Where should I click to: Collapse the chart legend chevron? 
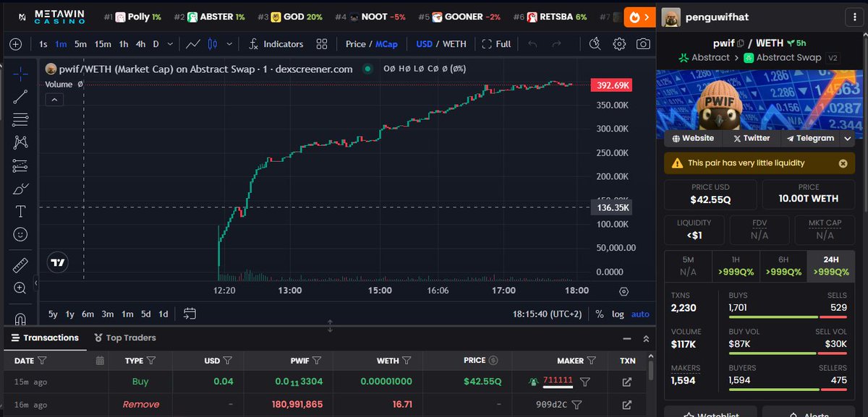click(55, 100)
